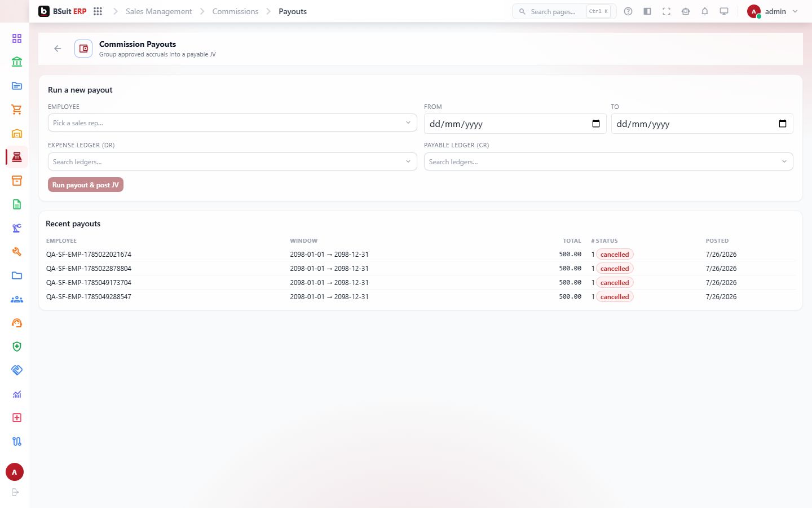Select payout row QA-SF-EMP-1785022878804
The width and height of the screenshot is (812, 508).
pyautogui.click(x=421, y=268)
